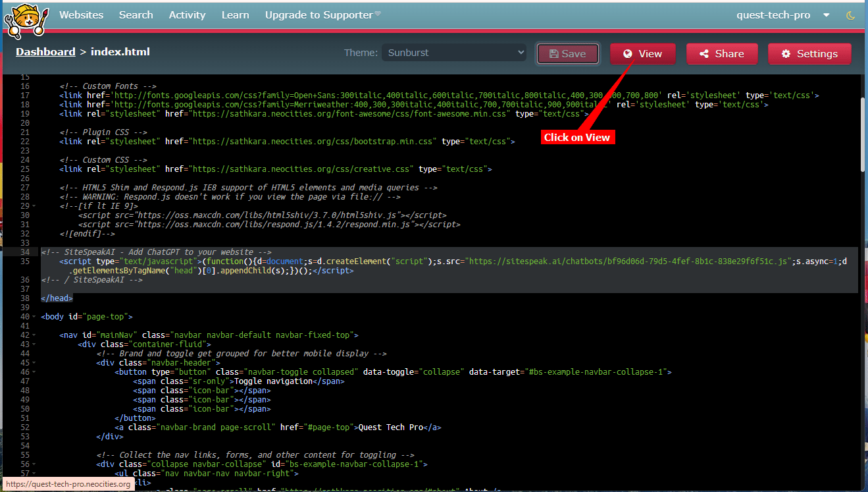Screen dimensions: 868x492
Task: Click the html5shiv.js script line
Action: (x=262, y=215)
